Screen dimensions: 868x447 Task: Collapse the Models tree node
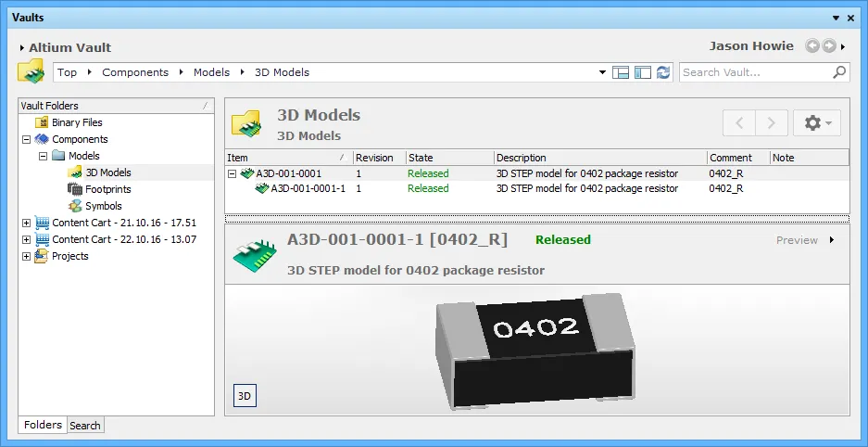pyautogui.click(x=43, y=156)
